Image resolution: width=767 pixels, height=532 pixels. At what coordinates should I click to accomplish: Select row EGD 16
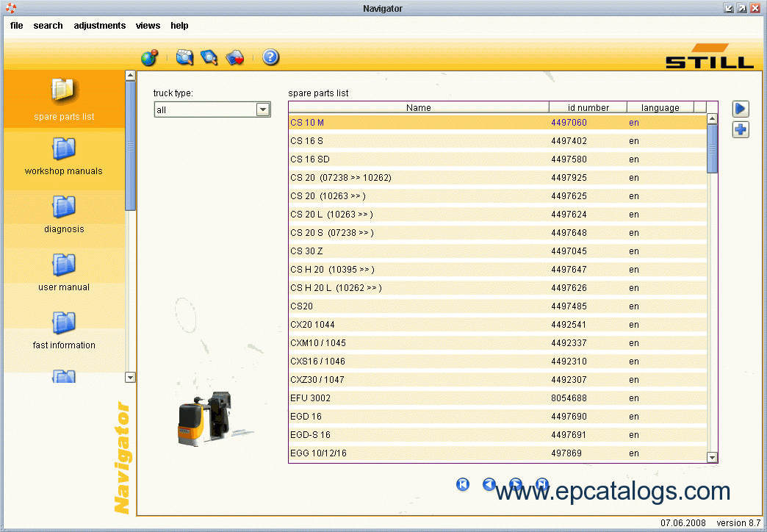(x=497, y=416)
